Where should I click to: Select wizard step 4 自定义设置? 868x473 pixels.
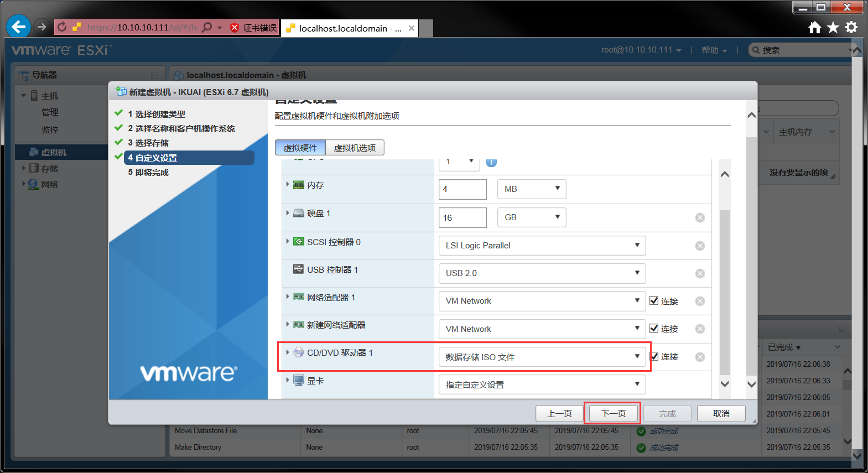click(x=189, y=158)
